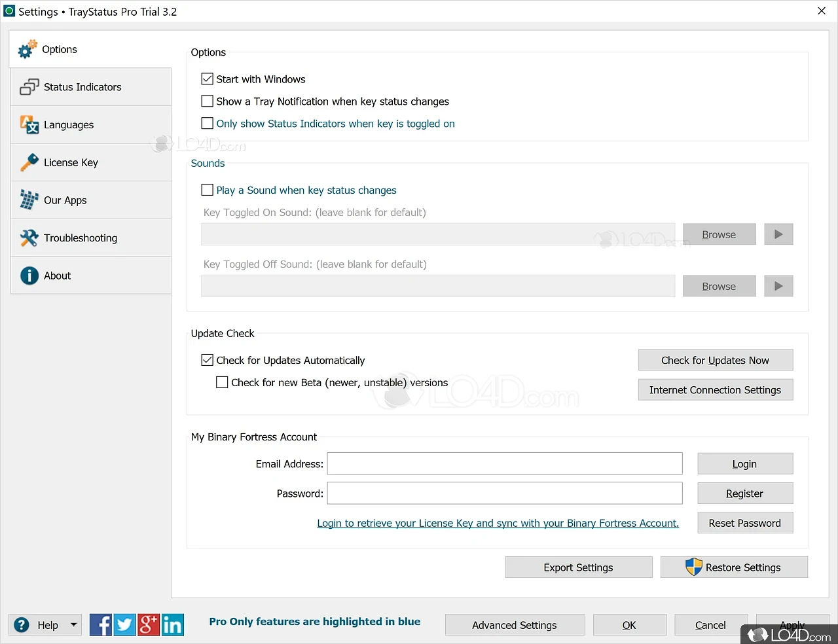Open Advanced Settings

[x=515, y=625]
